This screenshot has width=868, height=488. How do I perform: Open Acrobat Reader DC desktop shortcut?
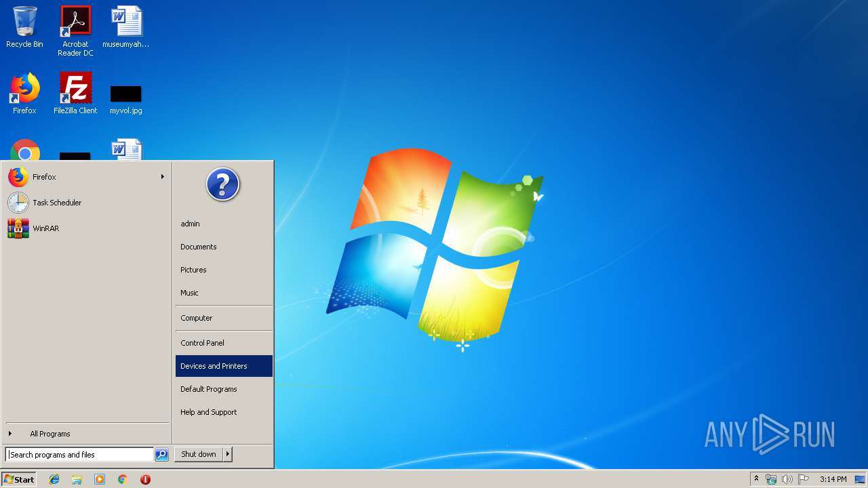75,31
